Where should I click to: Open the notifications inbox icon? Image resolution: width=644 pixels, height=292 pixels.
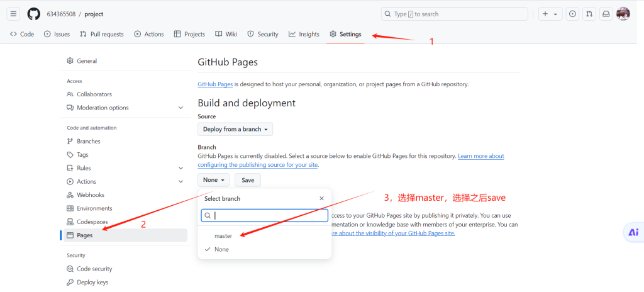(606, 14)
